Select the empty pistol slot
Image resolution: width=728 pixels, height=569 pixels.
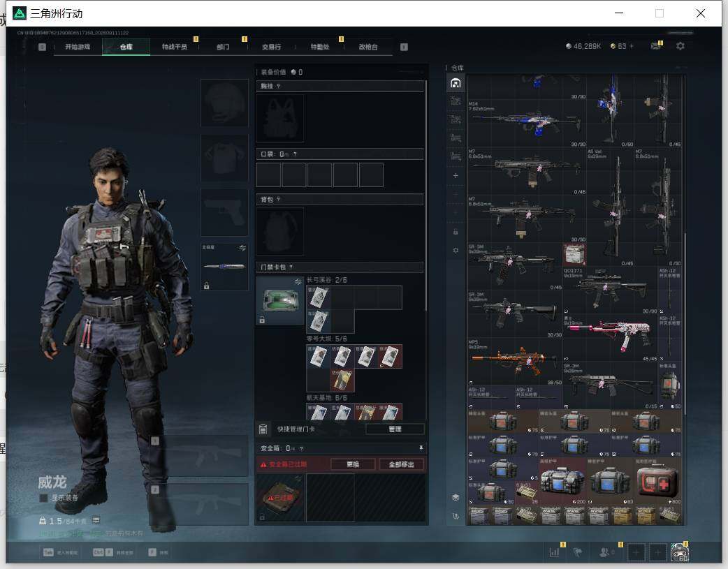(224, 212)
